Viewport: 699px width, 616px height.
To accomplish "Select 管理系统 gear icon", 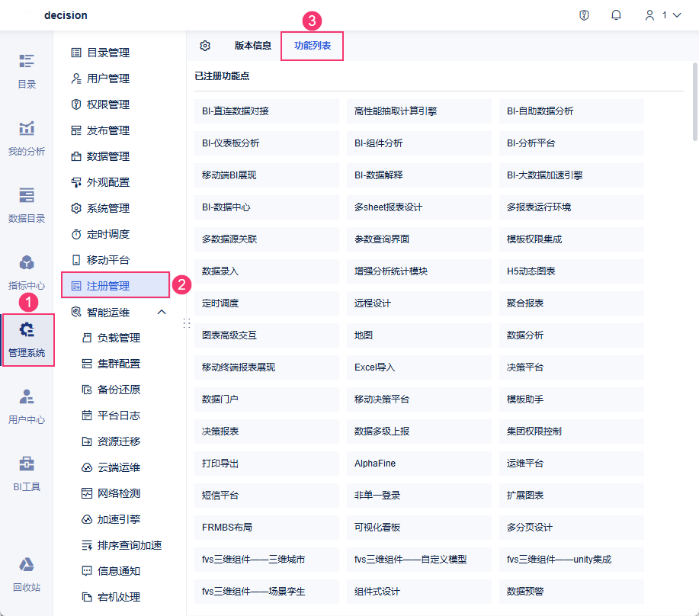I will point(27,330).
